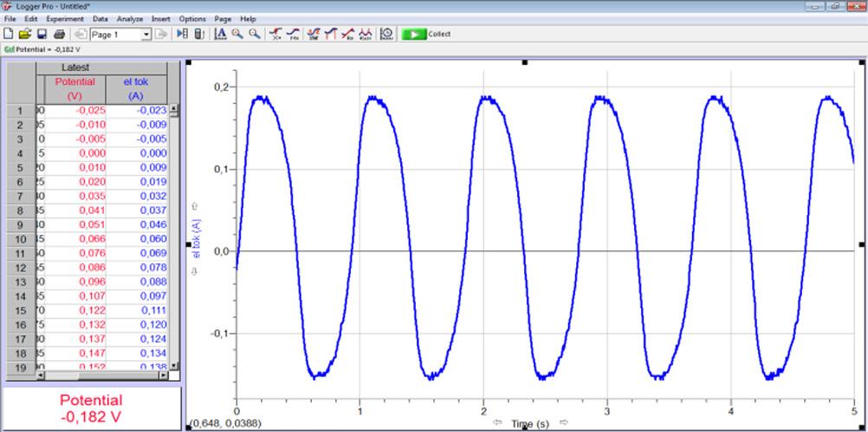868x432 pixels.
Task: Start data collection with Collect button
Action: tap(426, 34)
